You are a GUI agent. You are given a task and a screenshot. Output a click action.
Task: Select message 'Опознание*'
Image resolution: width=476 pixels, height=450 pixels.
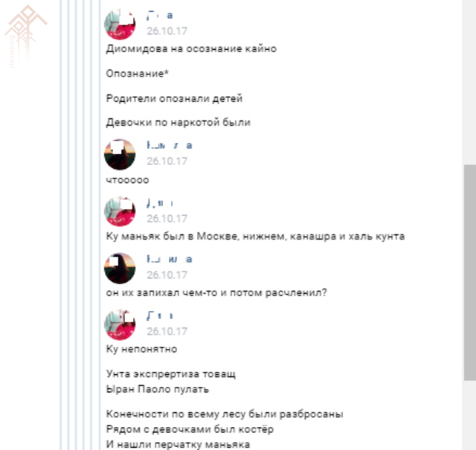click(x=137, y=74)
